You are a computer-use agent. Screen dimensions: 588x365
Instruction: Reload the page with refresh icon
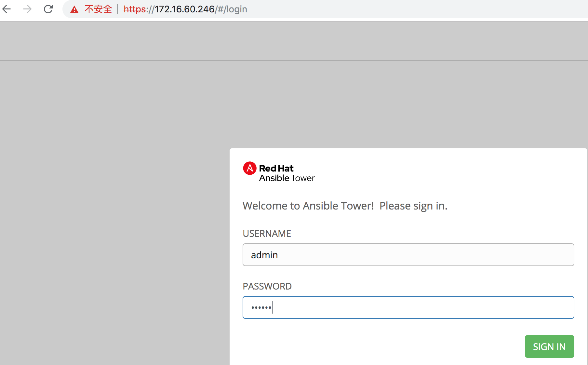pos(48,9)
